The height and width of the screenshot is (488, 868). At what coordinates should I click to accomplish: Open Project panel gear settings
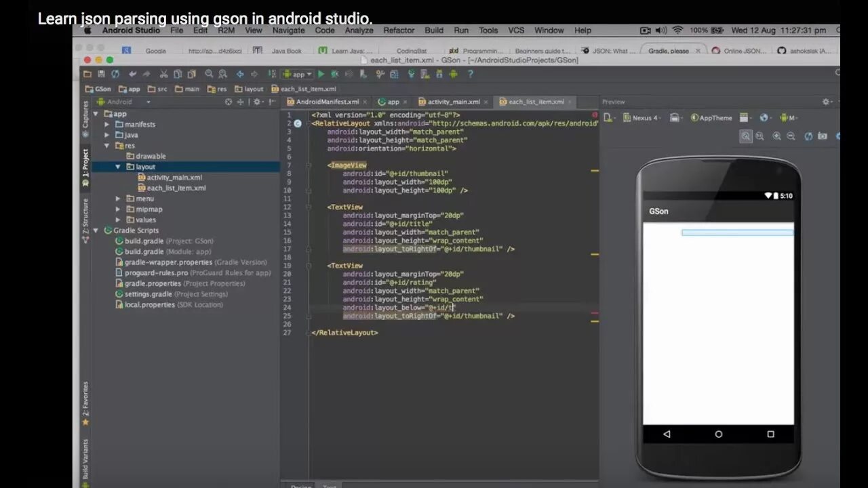tap(258, 102)
